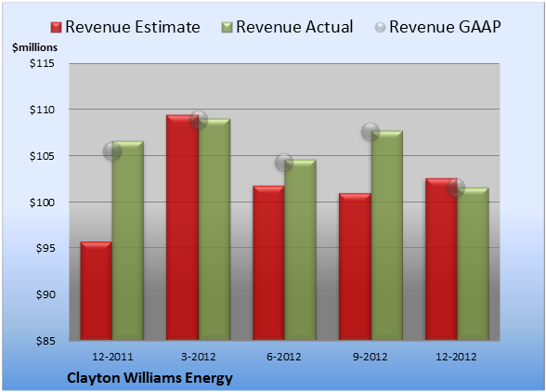Select the green actual bar for 6-2012
Screen dimensions: 546x392
(300, 250)
